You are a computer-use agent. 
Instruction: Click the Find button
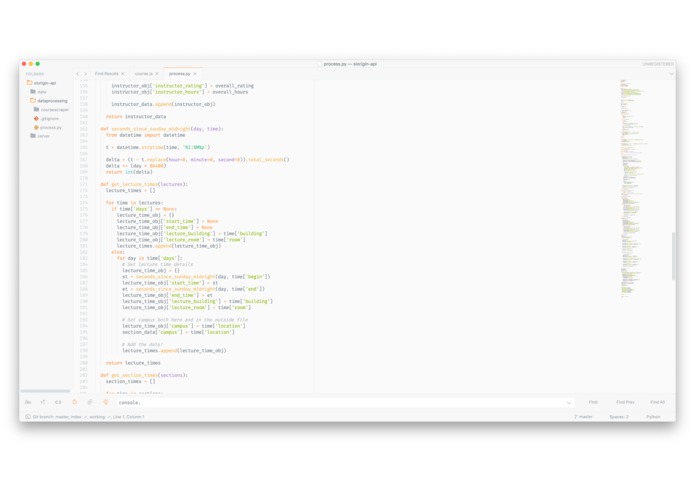coord(593,402)
